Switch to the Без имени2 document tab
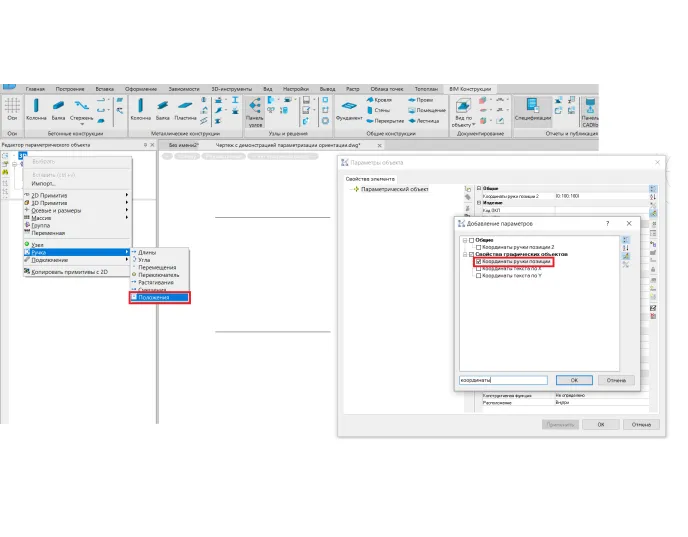The width and height of the screenshot is (688, 537). [183, 145]
